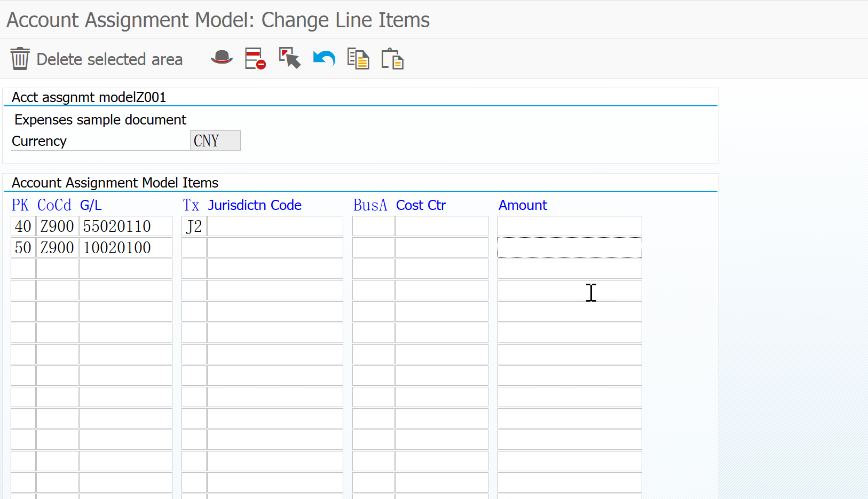Click the Cost Ctr column header

coord(421,205)
